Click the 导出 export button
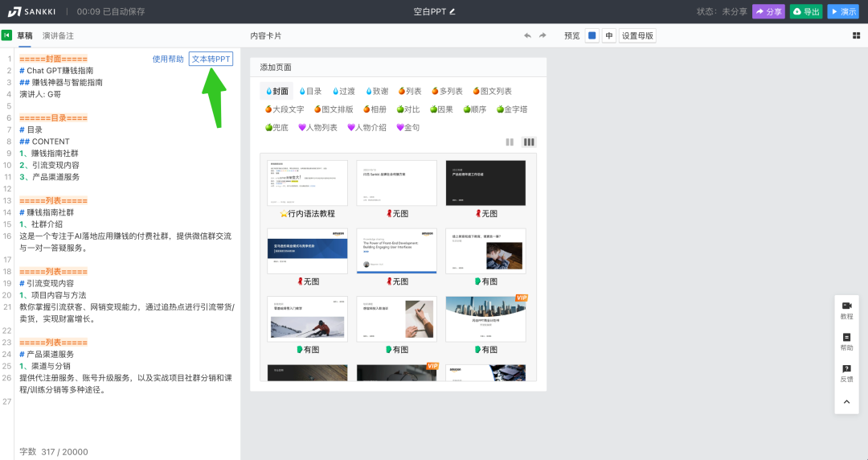 point(806,11)
